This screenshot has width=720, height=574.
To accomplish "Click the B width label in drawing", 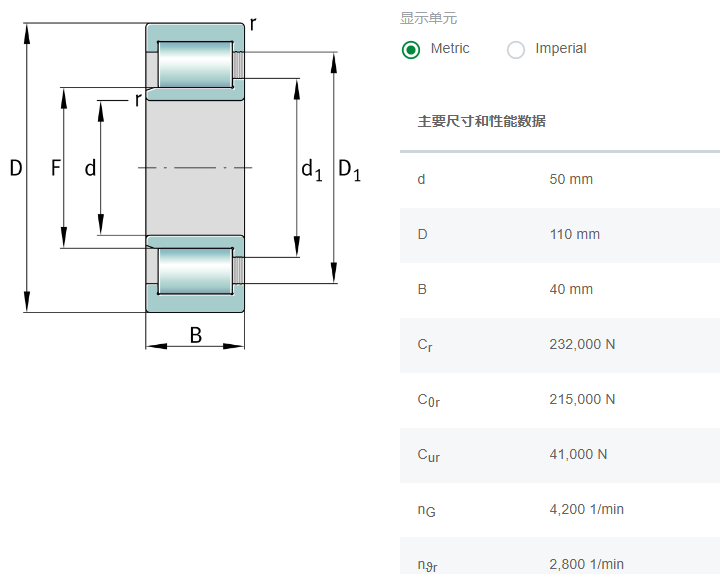I will point(196,335).
